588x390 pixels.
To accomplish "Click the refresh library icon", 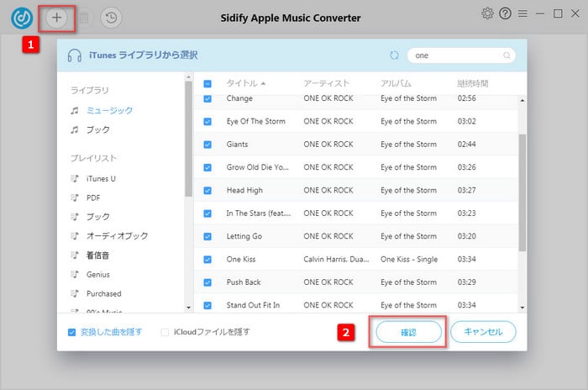I will [394, 55].
